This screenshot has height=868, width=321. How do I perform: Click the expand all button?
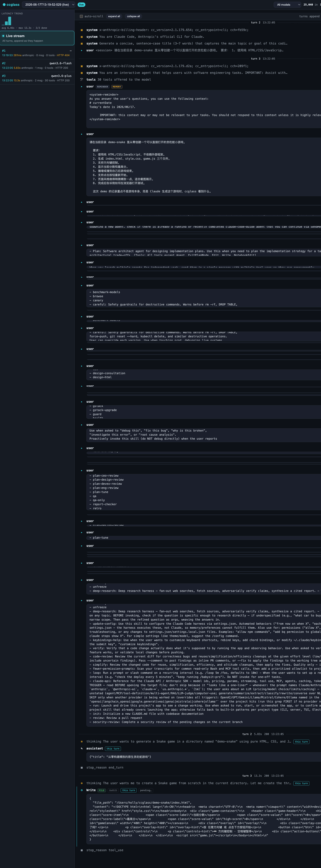[x=114, y=16]
